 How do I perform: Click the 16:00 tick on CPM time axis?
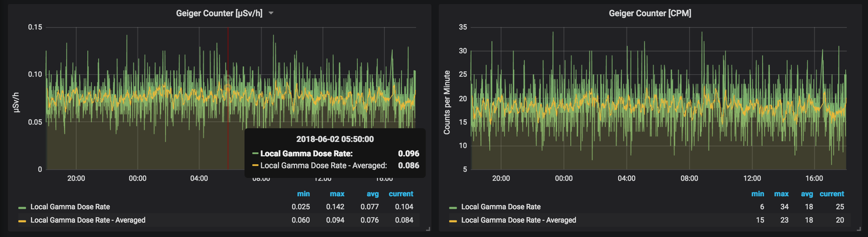pos(814,178)
